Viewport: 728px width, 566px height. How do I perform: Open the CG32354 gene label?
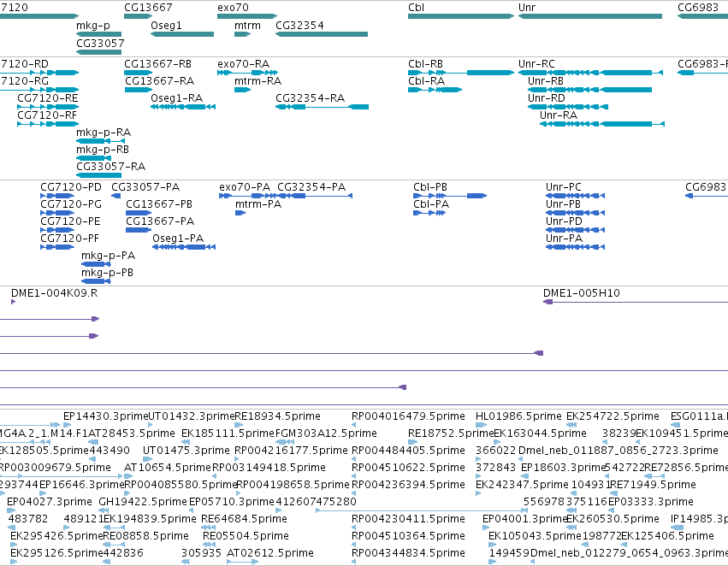(x=299, y=26)
